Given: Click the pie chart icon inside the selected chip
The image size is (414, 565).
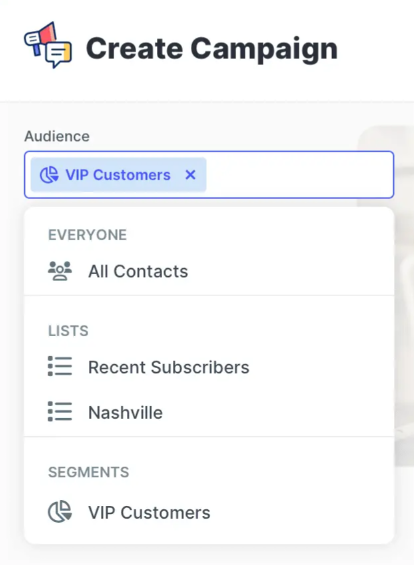Looking at the screenshot, I should coord(49,175).
